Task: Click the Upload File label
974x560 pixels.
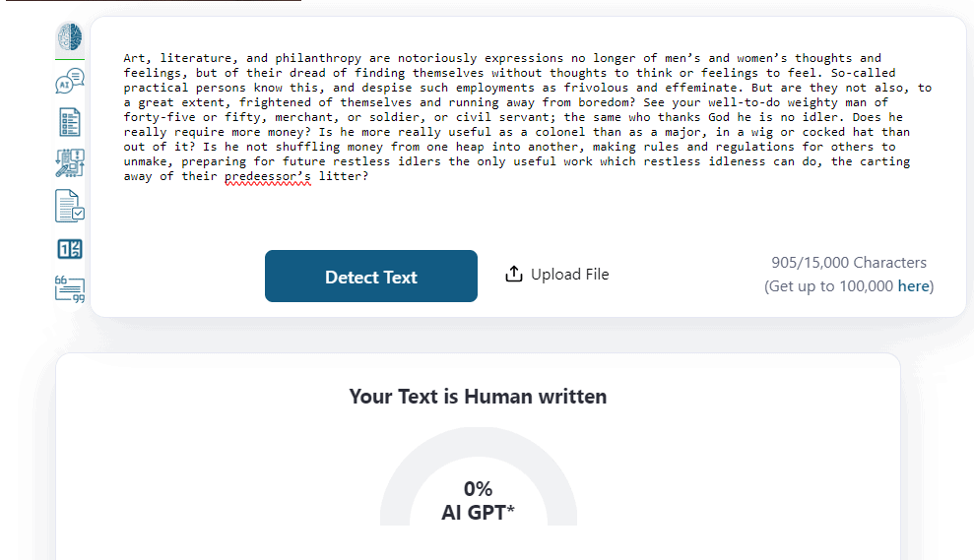Action: click(569, 275)
